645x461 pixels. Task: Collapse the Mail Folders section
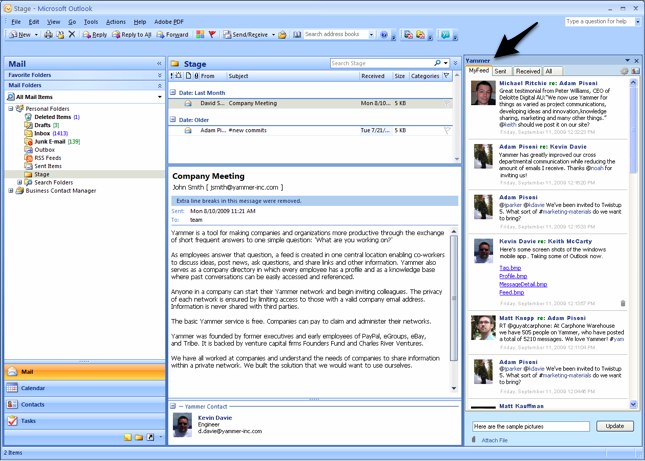pyautogui.click(x=160, y=86)
